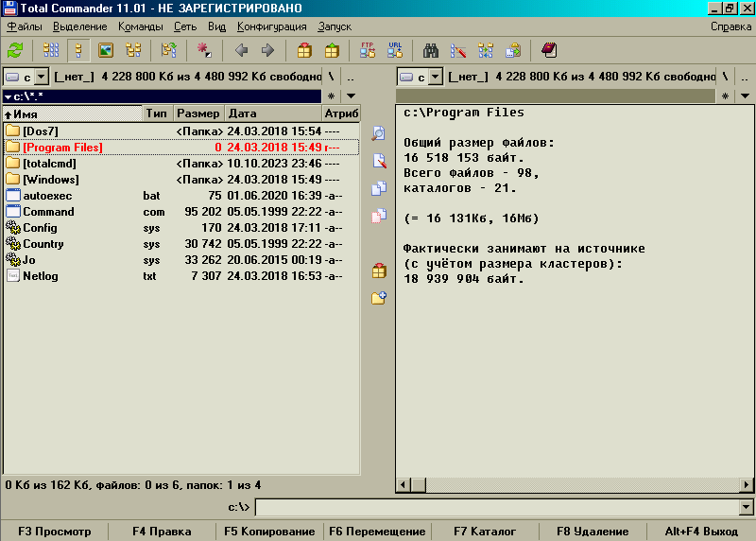This screenshot has width=756, height=541.
Task: Open left panel directory history arrow
Action: coord(351,96)
